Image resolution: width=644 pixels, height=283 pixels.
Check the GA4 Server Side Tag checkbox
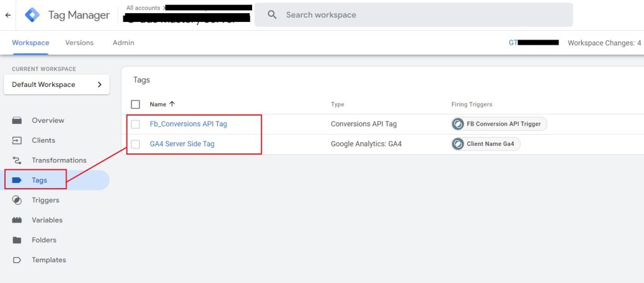coord(136,144)
